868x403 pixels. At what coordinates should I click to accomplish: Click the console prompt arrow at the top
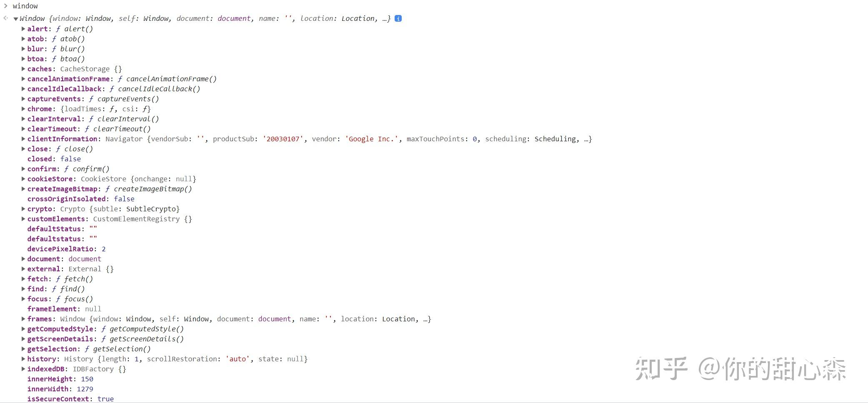pyautogui.click(x=5, y=6)
